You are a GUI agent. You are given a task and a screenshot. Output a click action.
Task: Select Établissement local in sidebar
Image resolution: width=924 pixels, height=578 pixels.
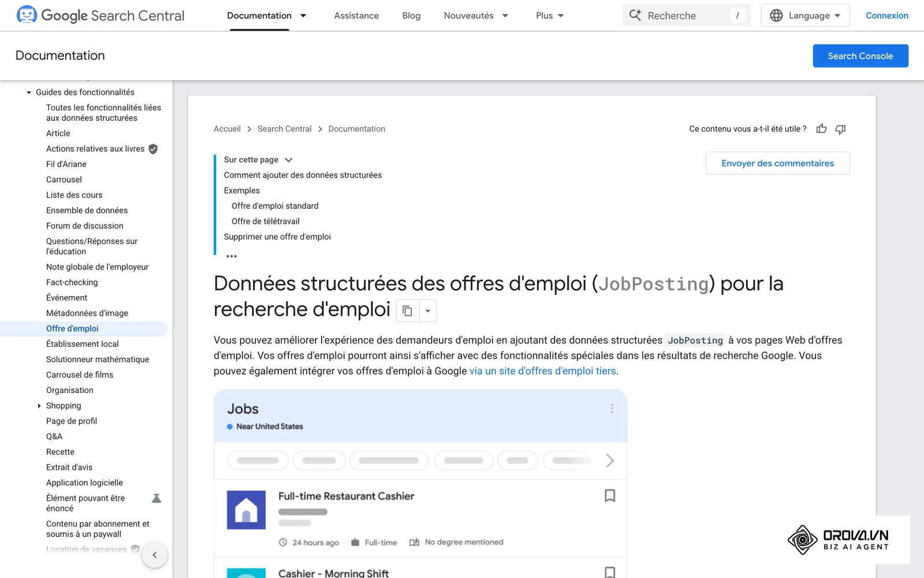[83, 344]
